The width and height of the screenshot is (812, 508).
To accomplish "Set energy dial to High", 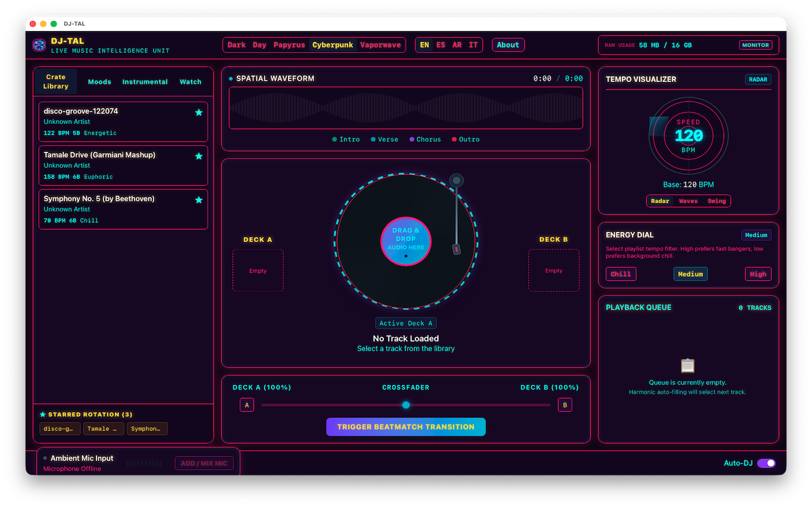I will click(x=758, y=274).
